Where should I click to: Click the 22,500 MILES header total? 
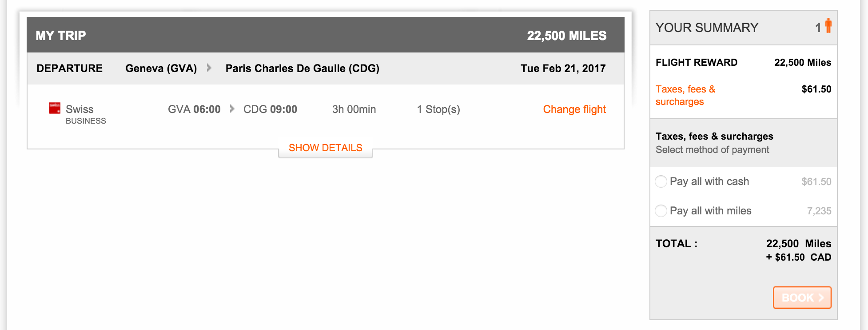(567, 36)
